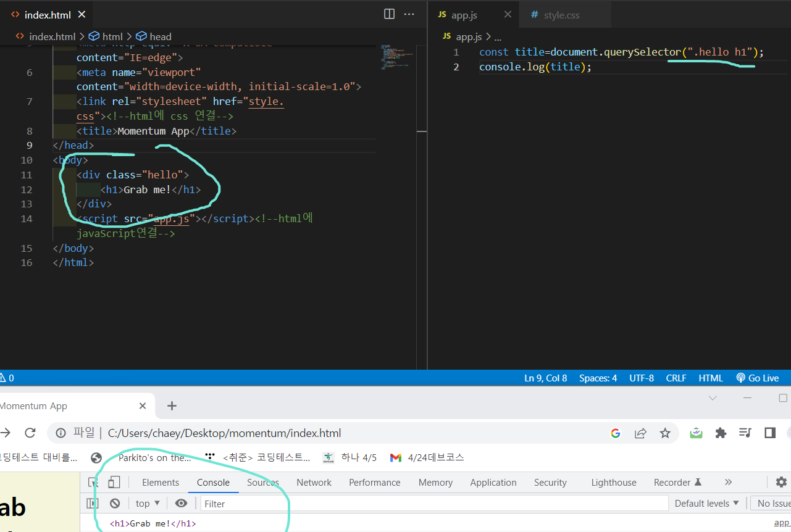
Task: Open the Memory DevTools tab
Action: [x=435, y=483]
